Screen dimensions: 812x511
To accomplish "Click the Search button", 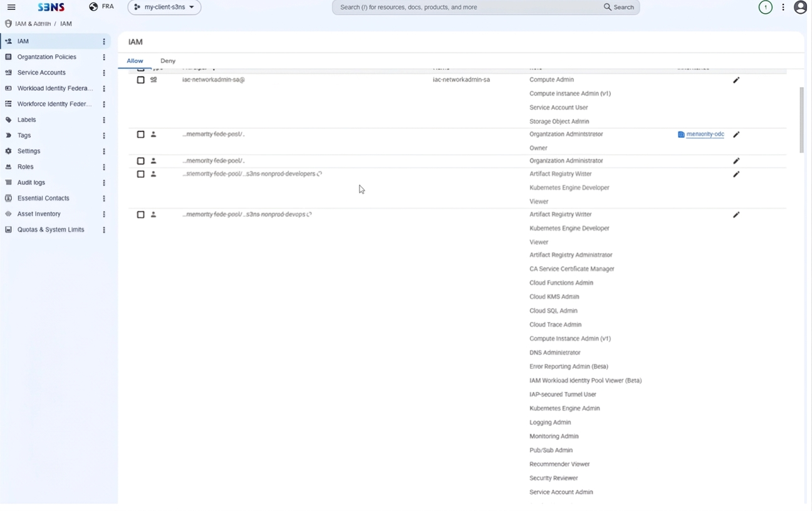I will [x=619, y=8].
